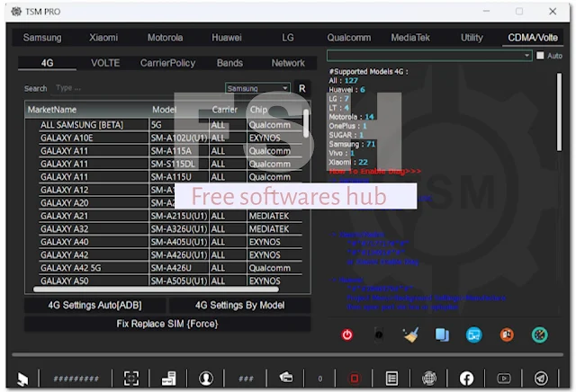
Task: Switch to the MediaTek main tab
Action: [410, 38]
